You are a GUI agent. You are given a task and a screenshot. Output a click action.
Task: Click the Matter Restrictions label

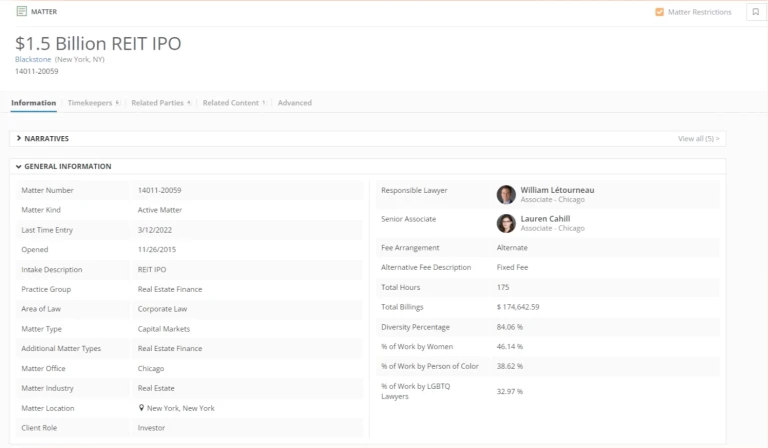click(699, 12)
